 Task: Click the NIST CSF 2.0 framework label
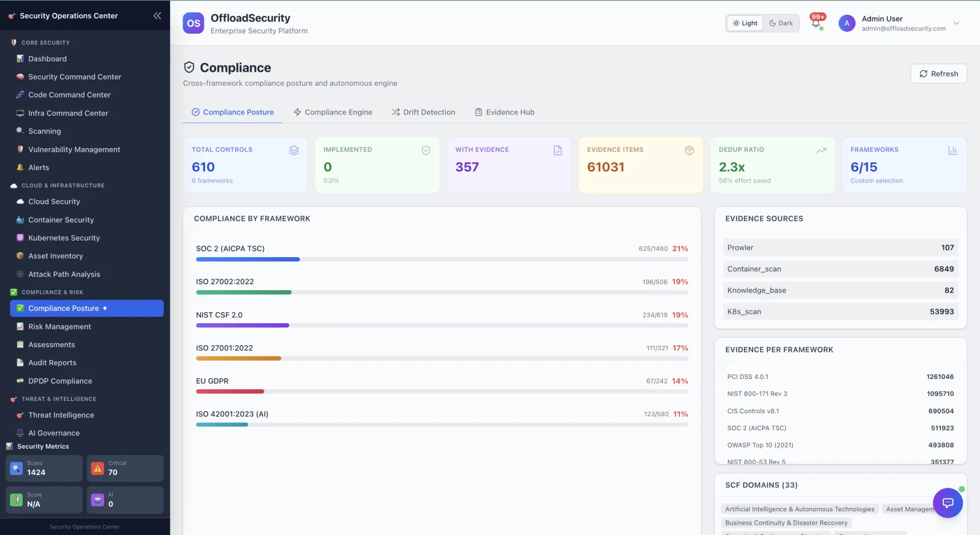[x=219, y=315]
